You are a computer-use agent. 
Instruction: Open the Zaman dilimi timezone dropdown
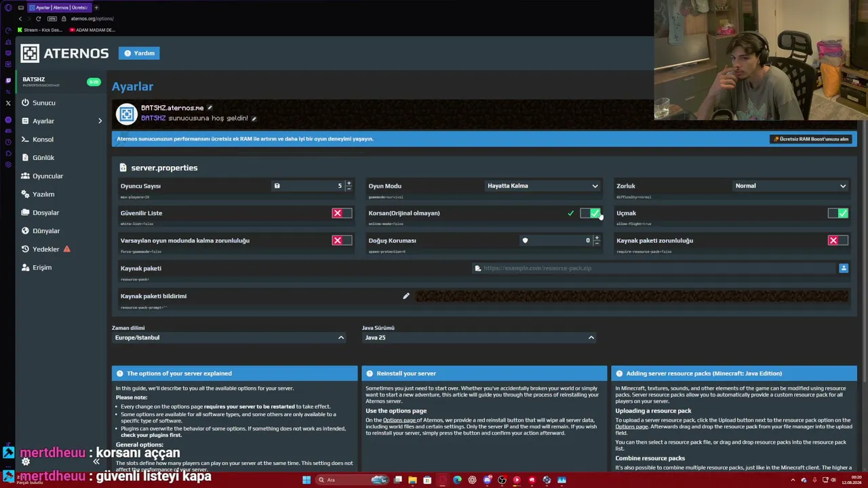coord(229,338)
